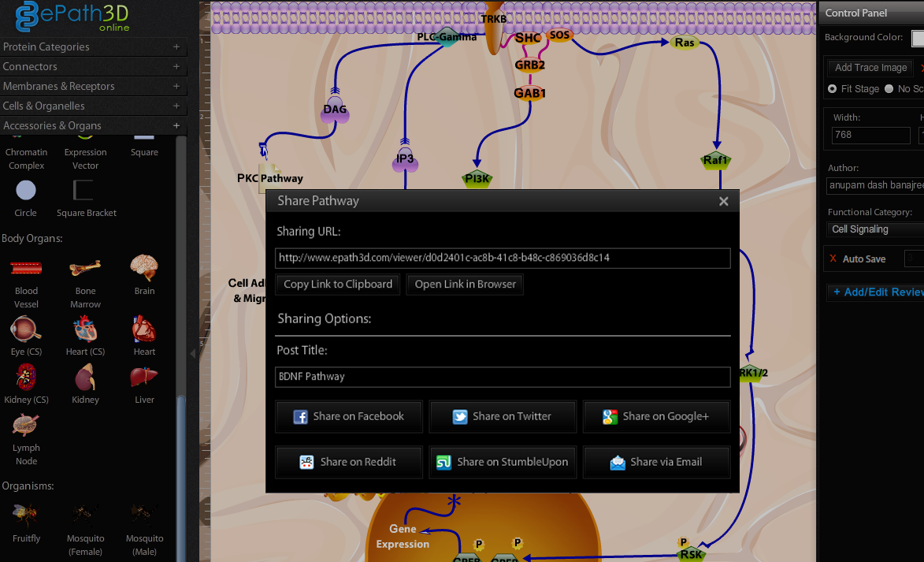Choose the Brain organ icon
This screenshot has width=924, height=562.
click(x=144, y=267)
